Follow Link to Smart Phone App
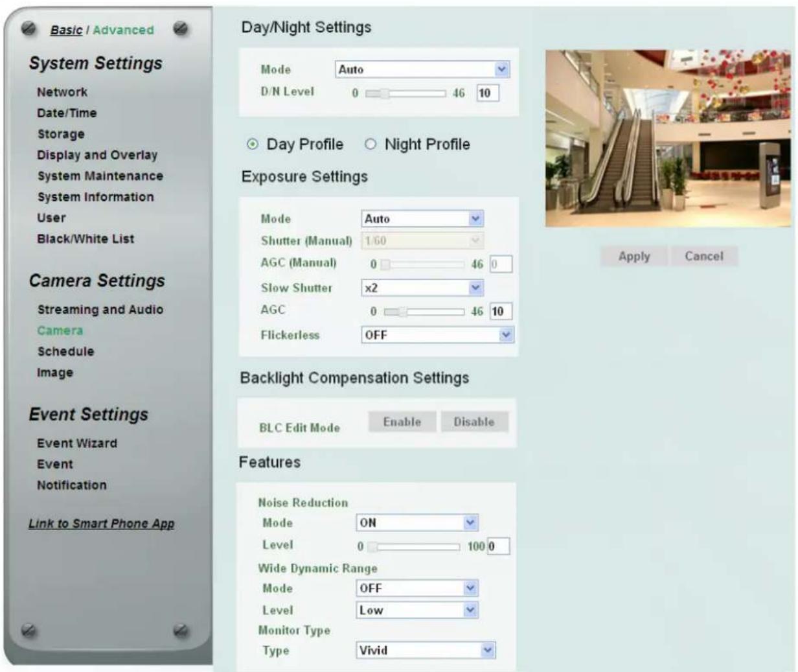The width and height of the screenshot is (798, 672). click(102, 524)
